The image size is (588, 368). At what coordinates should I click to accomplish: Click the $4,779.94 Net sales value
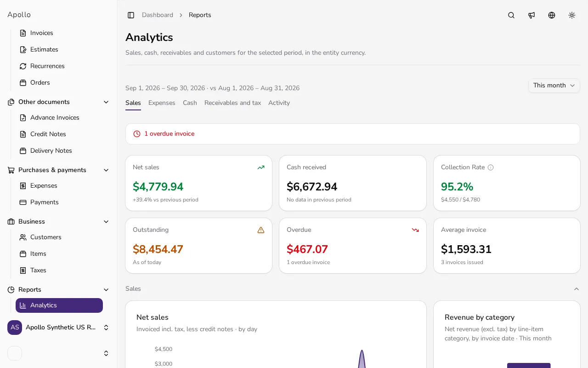point(158,187)
